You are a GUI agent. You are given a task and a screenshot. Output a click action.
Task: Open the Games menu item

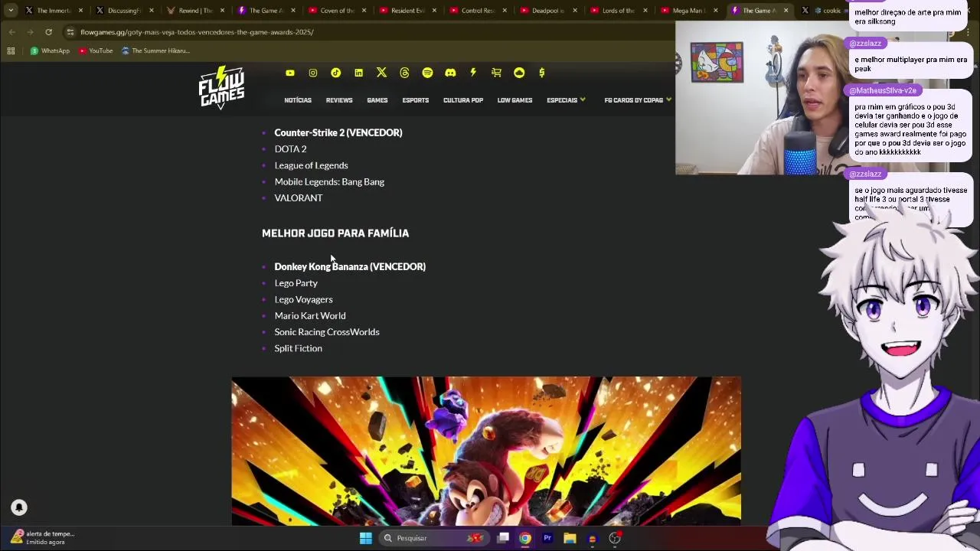[377, 100]
